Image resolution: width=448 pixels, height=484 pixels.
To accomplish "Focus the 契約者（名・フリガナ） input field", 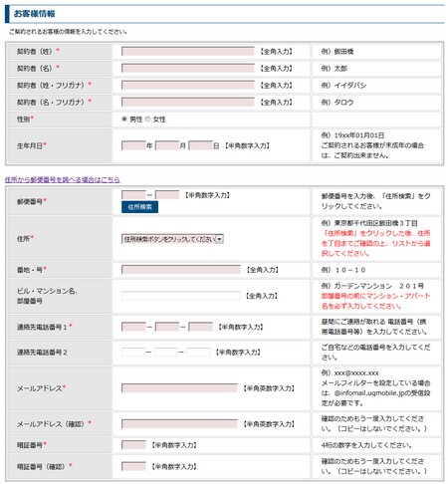I will click(x=188, y=102).
